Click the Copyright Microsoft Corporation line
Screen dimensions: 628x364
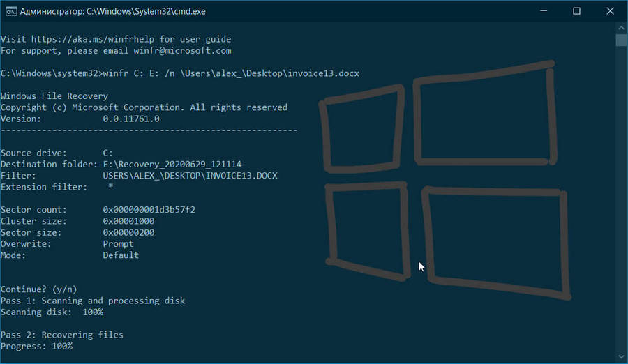click(x=144, y=107)
